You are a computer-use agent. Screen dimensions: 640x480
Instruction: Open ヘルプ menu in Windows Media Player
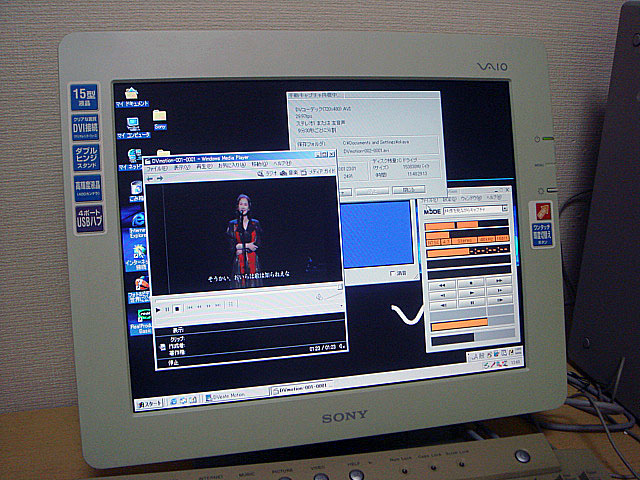click(282, 163)
